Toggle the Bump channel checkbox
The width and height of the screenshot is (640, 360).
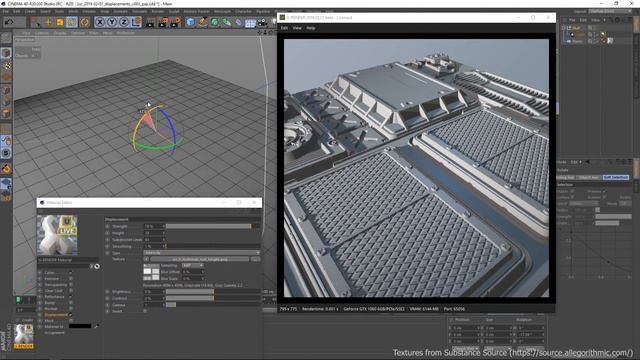tap(71, 303)
